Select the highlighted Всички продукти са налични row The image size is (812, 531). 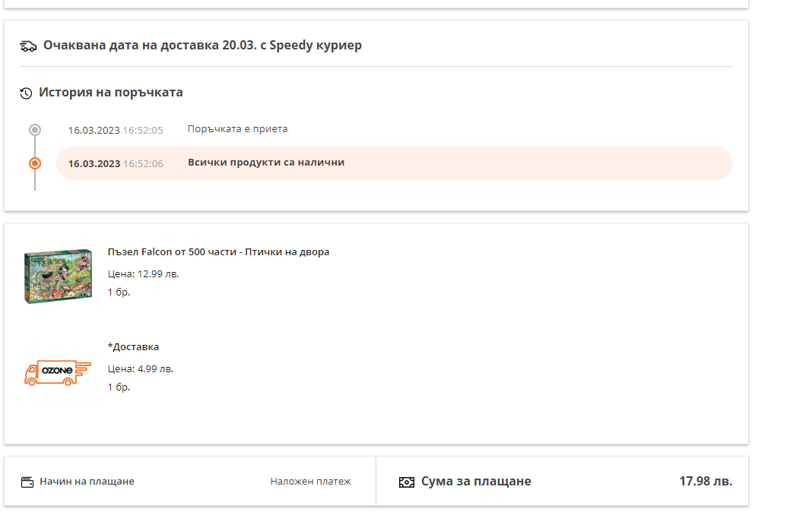394,163
